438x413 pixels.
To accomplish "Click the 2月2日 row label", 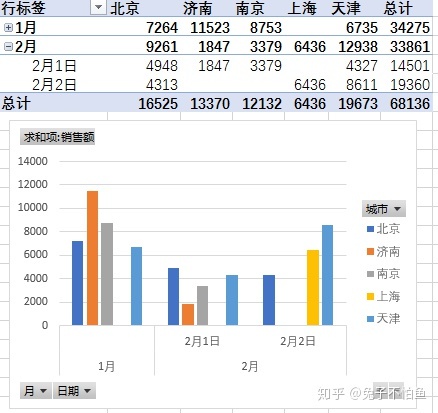I will 54,85.
